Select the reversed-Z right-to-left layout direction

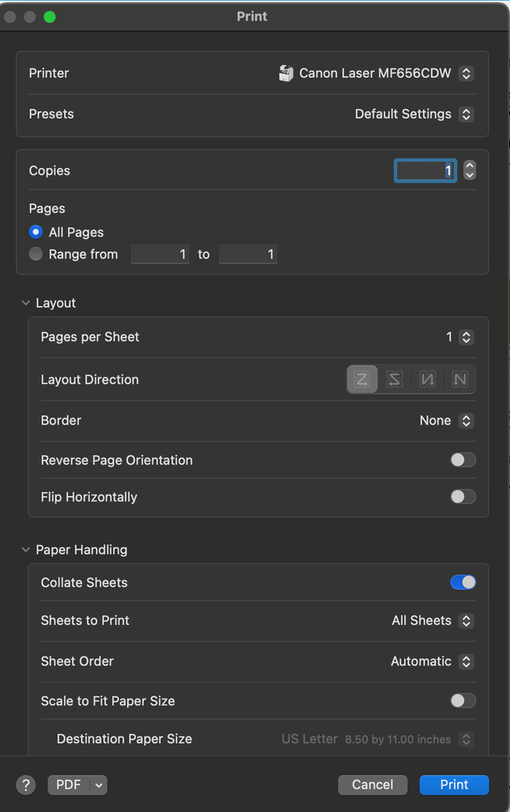(395, 379)
